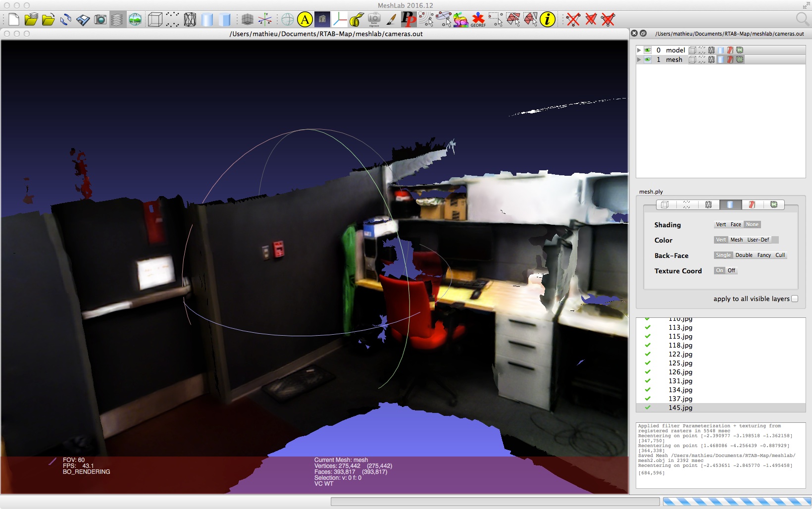The image size is (812, 509).
Task: Set Shading to Face
Action: point(736,224)
